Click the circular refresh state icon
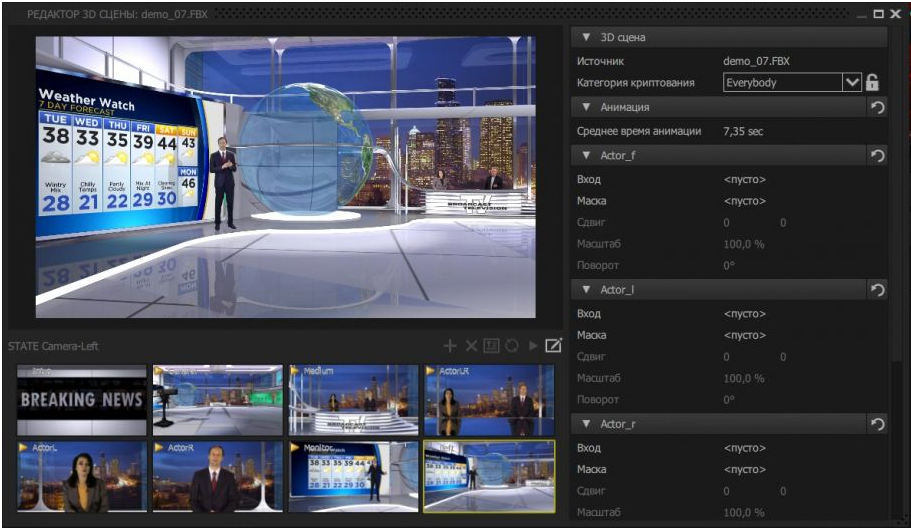This screenshot has width=911, height=528. (x=511, y=346)
